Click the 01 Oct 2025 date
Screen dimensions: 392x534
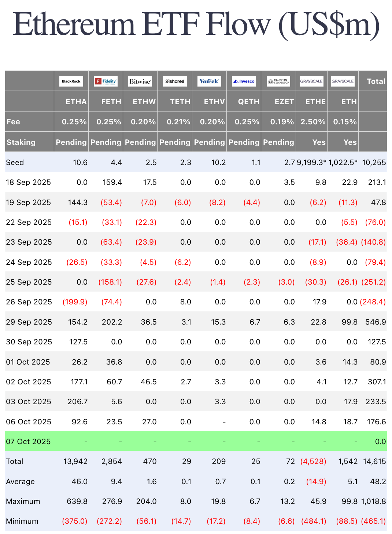pos(28,362)
